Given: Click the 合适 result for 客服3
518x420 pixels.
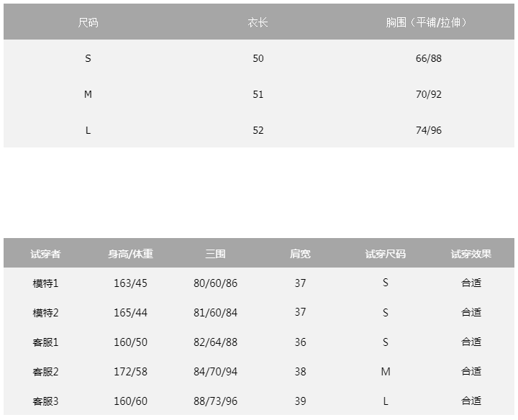Looking at the screenshot, I should 471,401.
